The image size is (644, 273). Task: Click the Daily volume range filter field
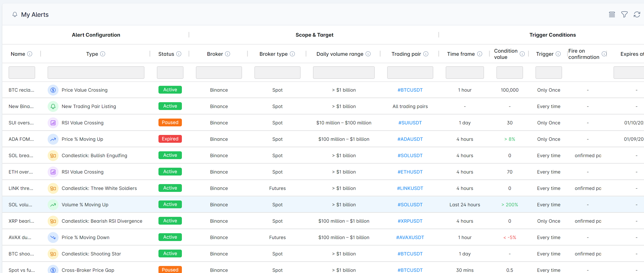tap(344, 72)
